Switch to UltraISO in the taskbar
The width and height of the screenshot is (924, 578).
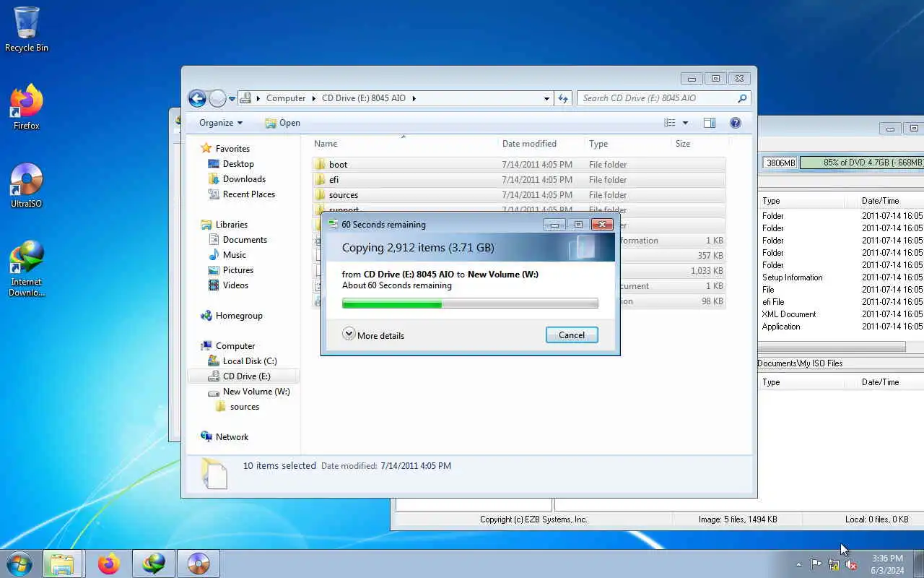click(x=198, y=564)
